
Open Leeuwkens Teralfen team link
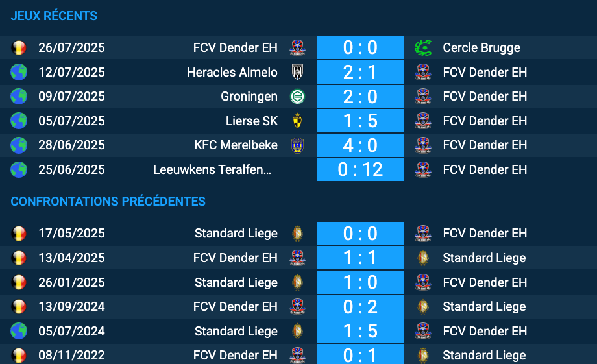click(x=212, y=170)
